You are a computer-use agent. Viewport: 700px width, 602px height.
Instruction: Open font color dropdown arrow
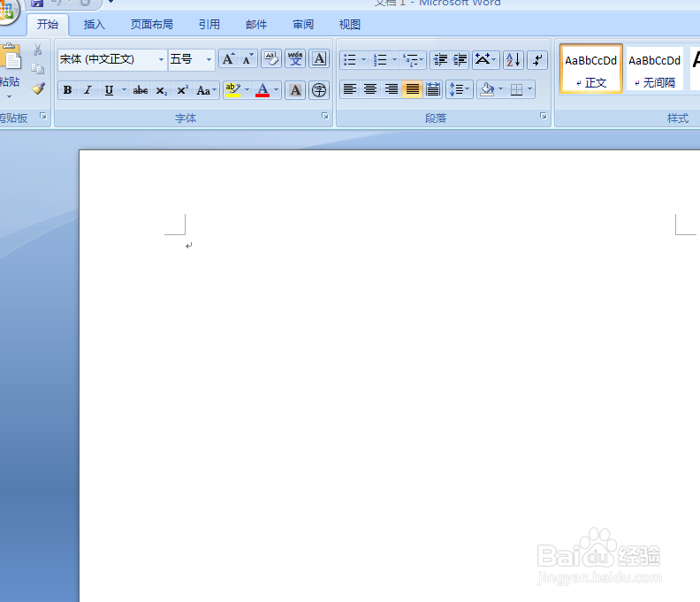[x=277, y=90]
